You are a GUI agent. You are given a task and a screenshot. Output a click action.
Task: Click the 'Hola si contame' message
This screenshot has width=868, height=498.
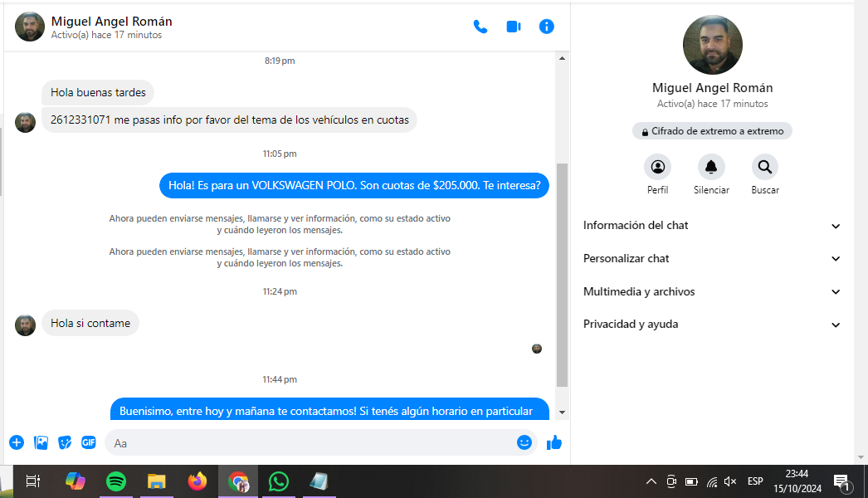pyautogui.click(x=90, y=323)
